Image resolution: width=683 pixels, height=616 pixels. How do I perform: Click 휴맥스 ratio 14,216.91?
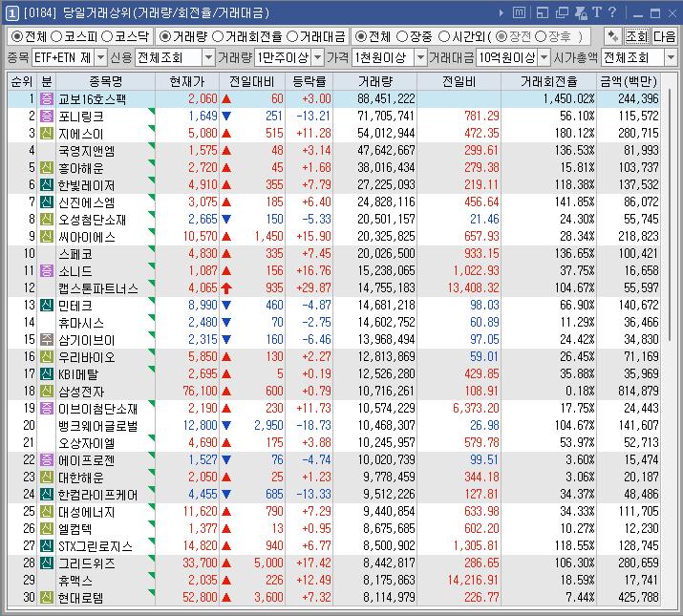tap(473, 581)
